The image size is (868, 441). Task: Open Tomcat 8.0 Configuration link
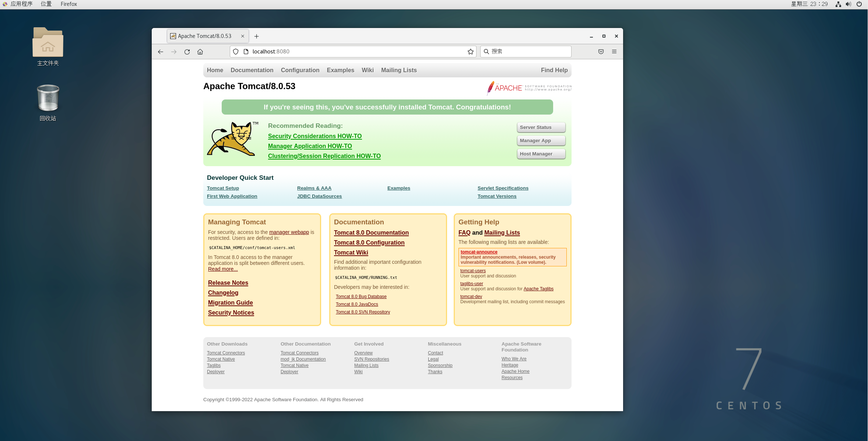pyautogui.click(x=369, y=243)
